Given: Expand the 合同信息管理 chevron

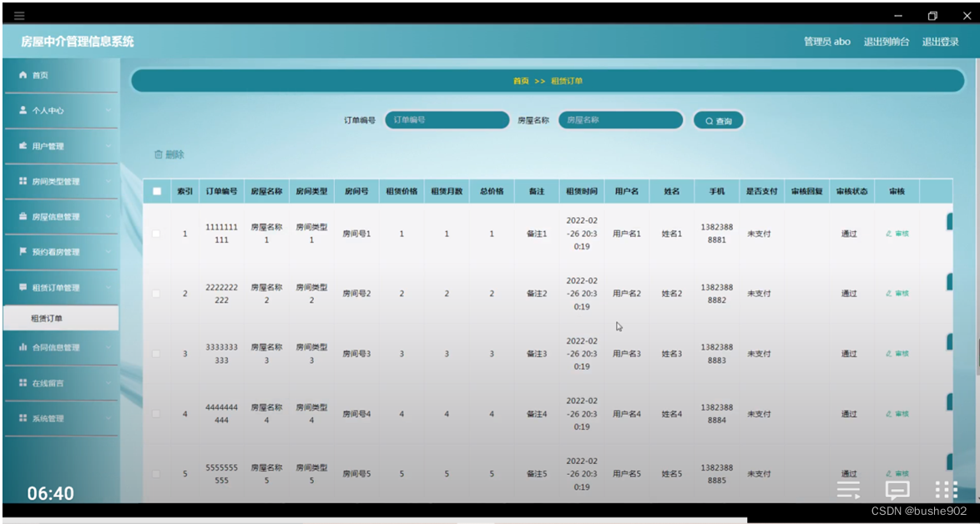Looking at the screenshot, I should (x=109, y=347).
